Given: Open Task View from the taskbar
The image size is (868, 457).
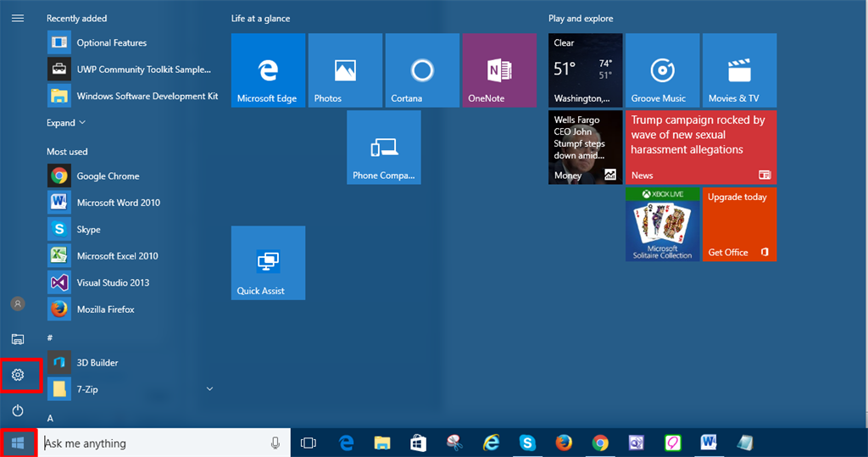Looking at the screenshot, I should 309,443.
